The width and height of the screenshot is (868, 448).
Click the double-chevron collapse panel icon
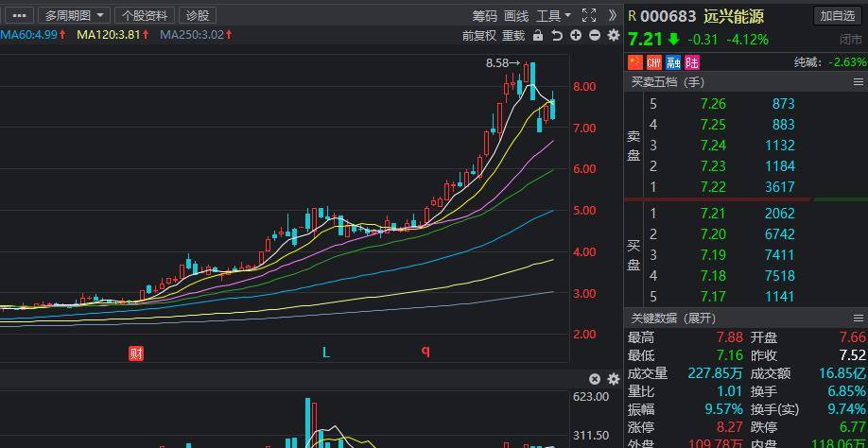coord(613,15)
